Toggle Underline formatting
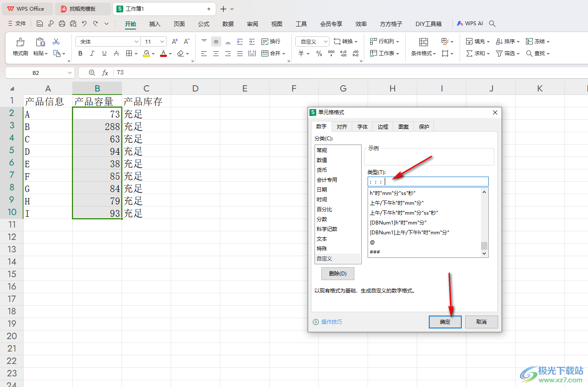 tap(104, 53)
